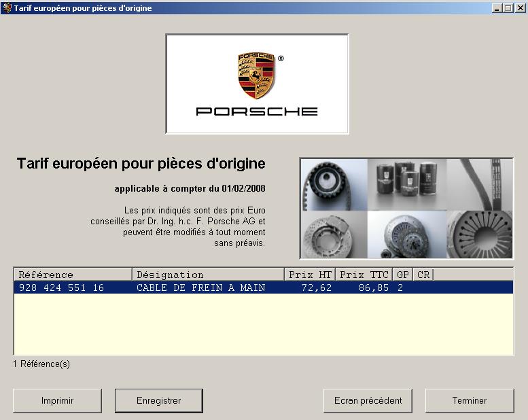This screenshot has width=528, height=420.
Task: Maximize the Tarif européen window
Action: 508,7
